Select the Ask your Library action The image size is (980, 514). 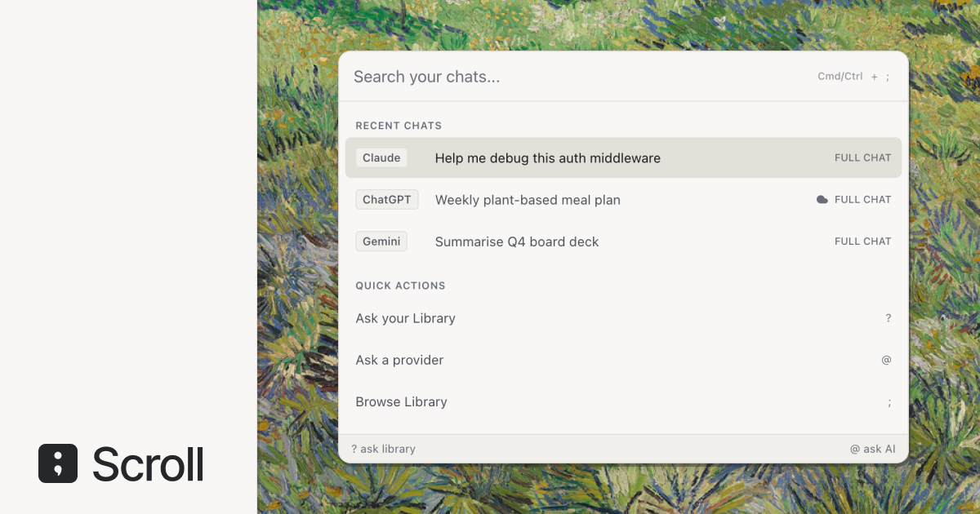click(623, 318)
